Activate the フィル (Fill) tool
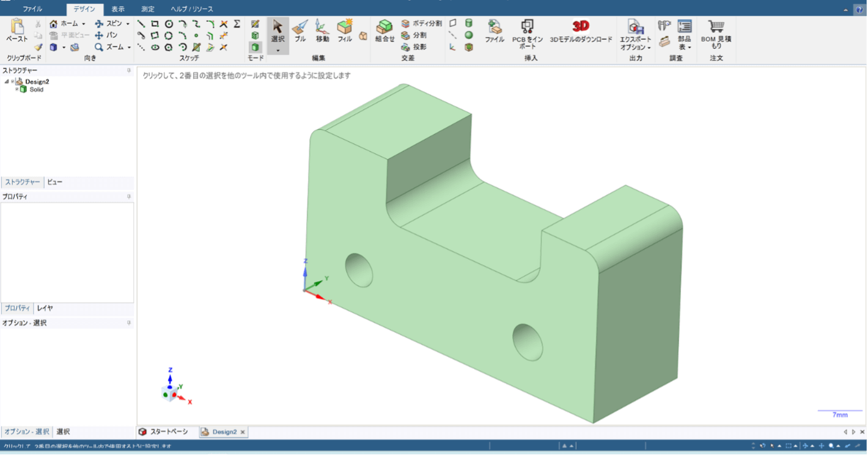Viewport: 868px width, 457px height. pyautogui.click(x=345, y=31)
